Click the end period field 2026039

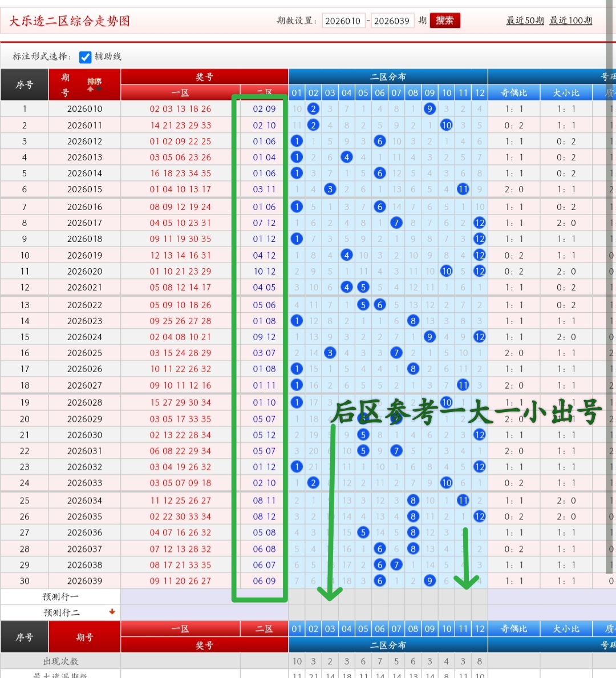click(392, 21)
